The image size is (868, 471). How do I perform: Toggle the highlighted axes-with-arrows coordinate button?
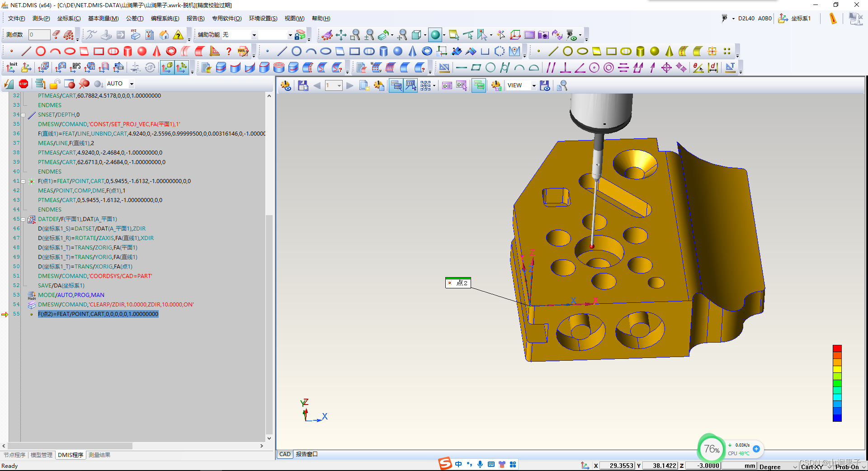(x=181, y=67)
